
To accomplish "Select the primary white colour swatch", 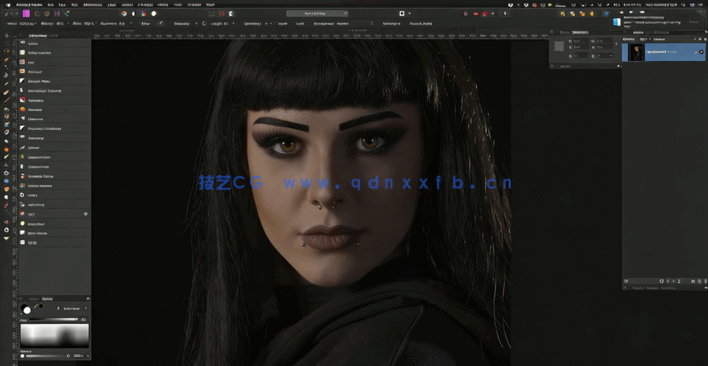I will point(27,310).
